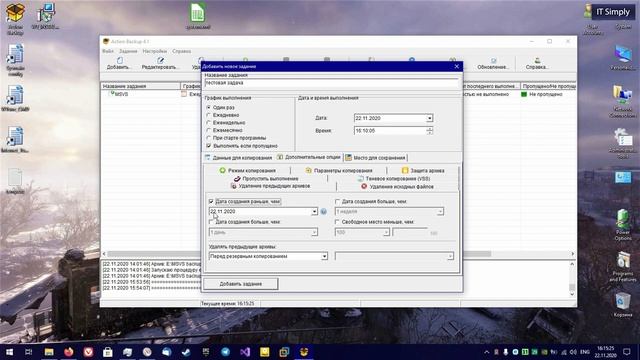
Task: Open the Параметры копирования sub-tab
Action: pyautogui.click(x=339, y=171)
